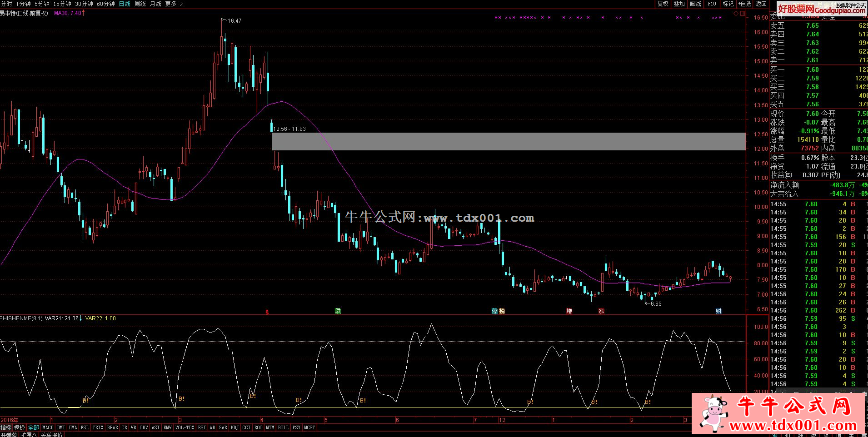This screenshot has height=437, width=868.
Task: Switch to 分时 intraday chart
Action: 6,4
